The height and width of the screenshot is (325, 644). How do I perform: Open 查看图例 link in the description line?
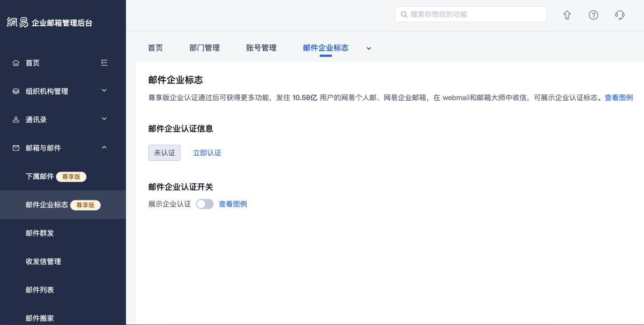pos(619,97)
